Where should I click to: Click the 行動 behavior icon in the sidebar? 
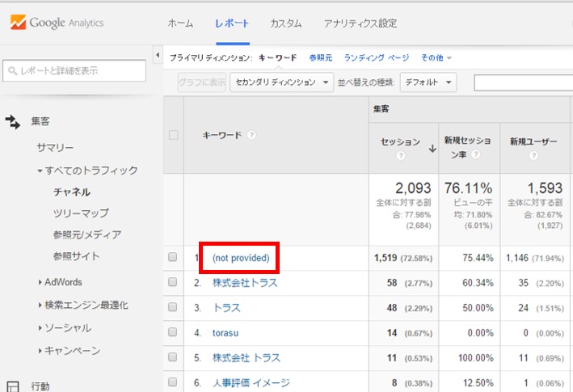(x=13, y=386)
